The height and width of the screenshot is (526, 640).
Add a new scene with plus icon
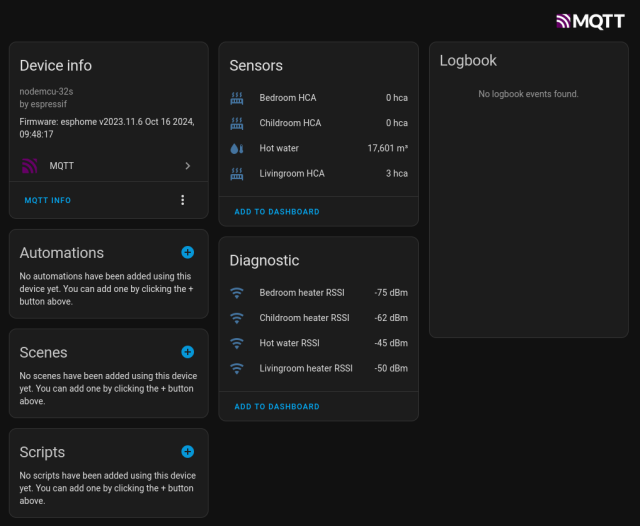187,352
